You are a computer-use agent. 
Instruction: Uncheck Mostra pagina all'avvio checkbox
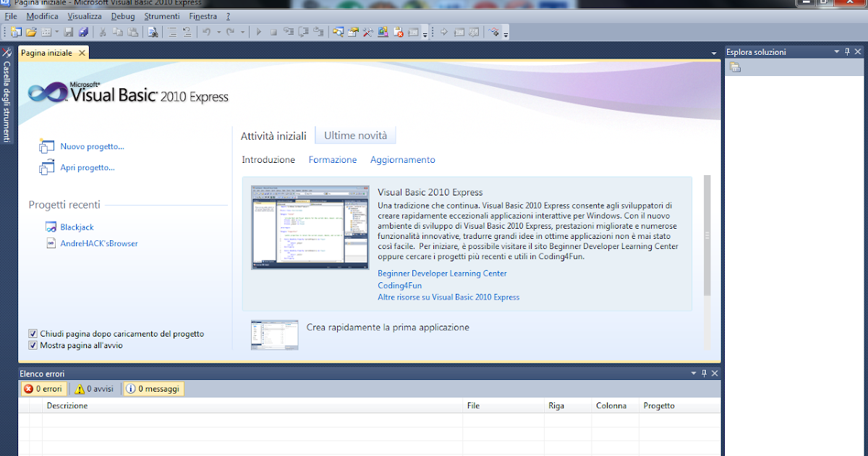coord(33,345)
